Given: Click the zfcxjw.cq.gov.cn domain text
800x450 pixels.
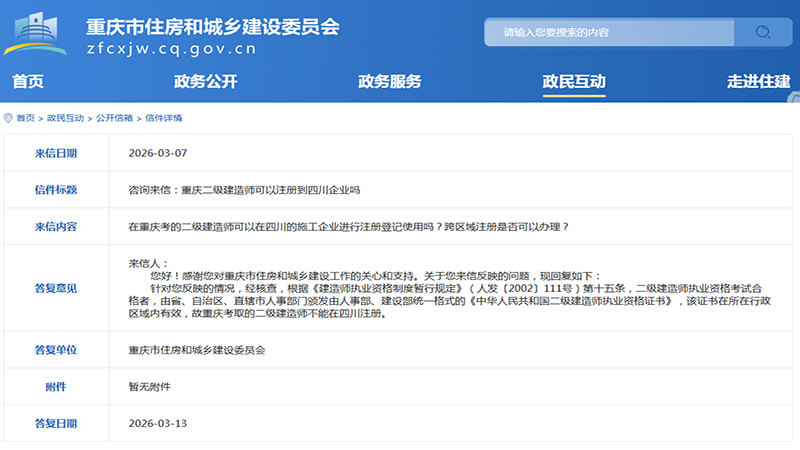Looking at the screenshot, I should click(171, 49).
